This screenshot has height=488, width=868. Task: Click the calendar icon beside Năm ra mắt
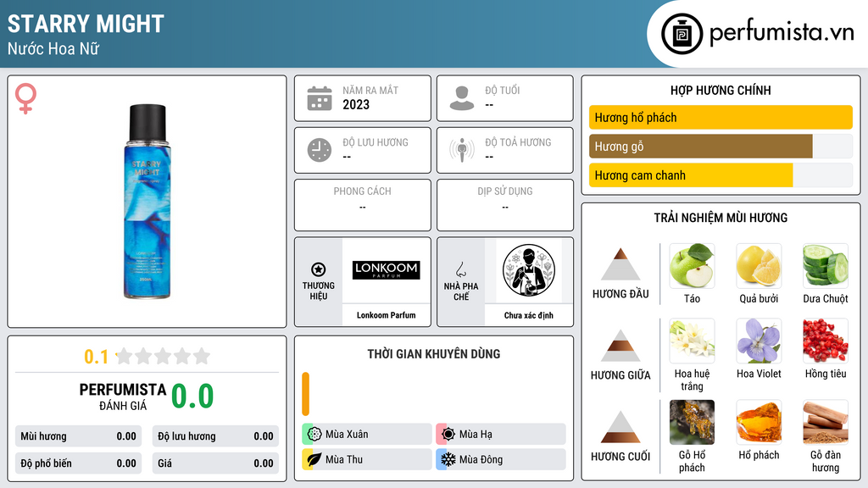pos(320,98)
